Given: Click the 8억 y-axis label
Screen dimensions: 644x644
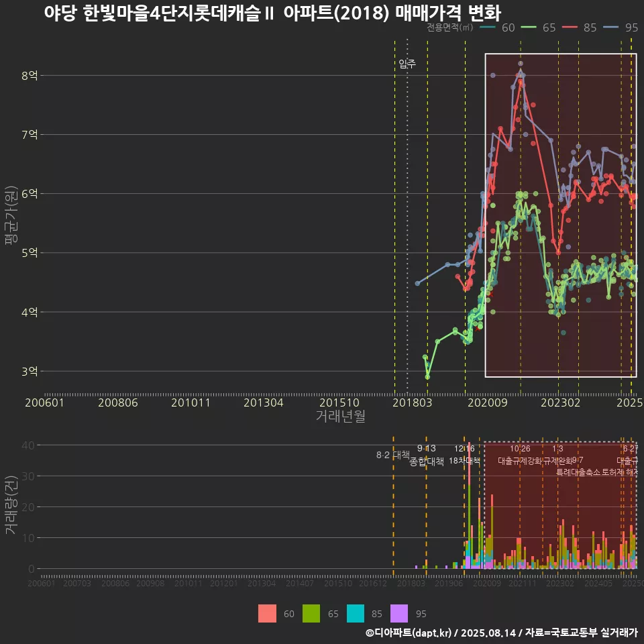Looking at the screenshot, I should click(30, 76).
